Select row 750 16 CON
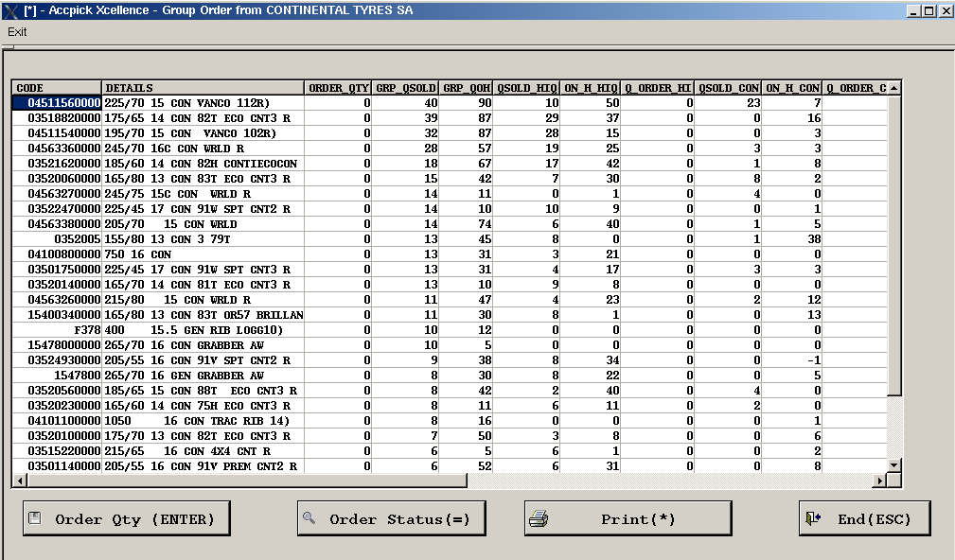The width and height of the screenshot is (955, 560). (450, 254)
